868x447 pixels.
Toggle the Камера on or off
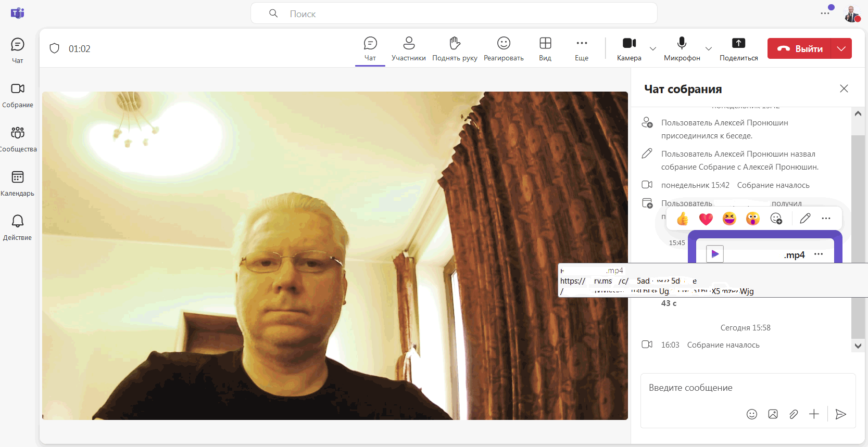(x=629, y=49)
